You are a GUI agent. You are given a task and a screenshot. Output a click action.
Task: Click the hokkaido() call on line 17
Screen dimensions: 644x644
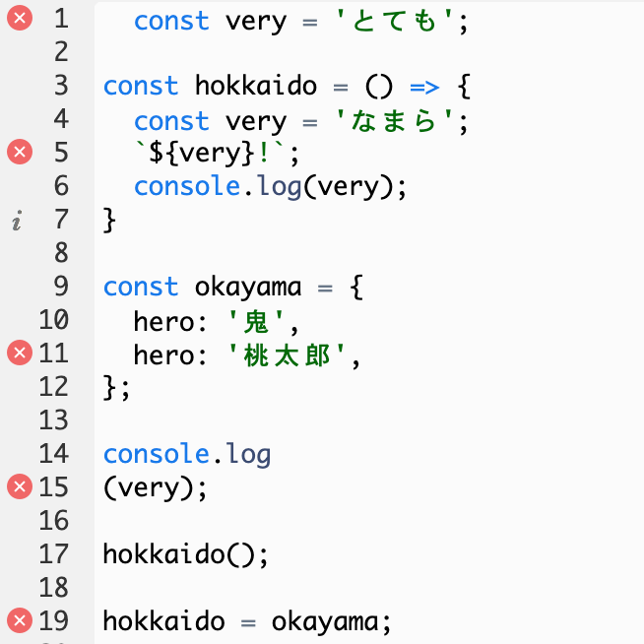point(185,554)
